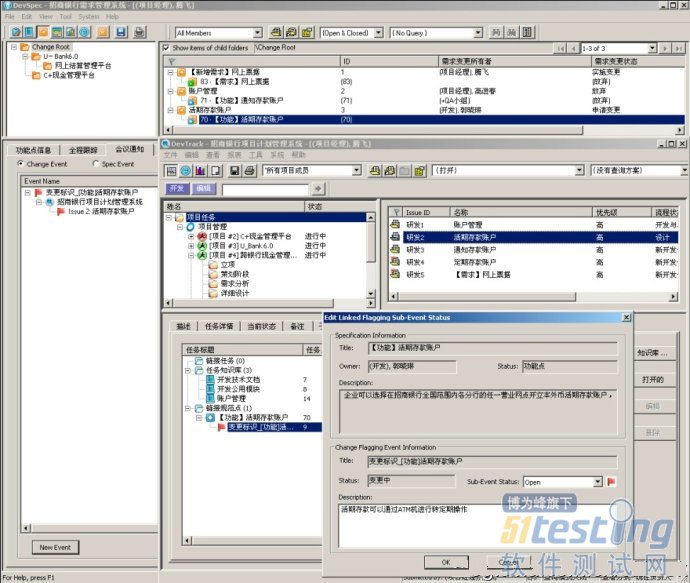Switch to the 当前状态 tab
Image resolution: width=690 pixels, height=583 pixels.
pyautogui.click(x=261, y=326)
